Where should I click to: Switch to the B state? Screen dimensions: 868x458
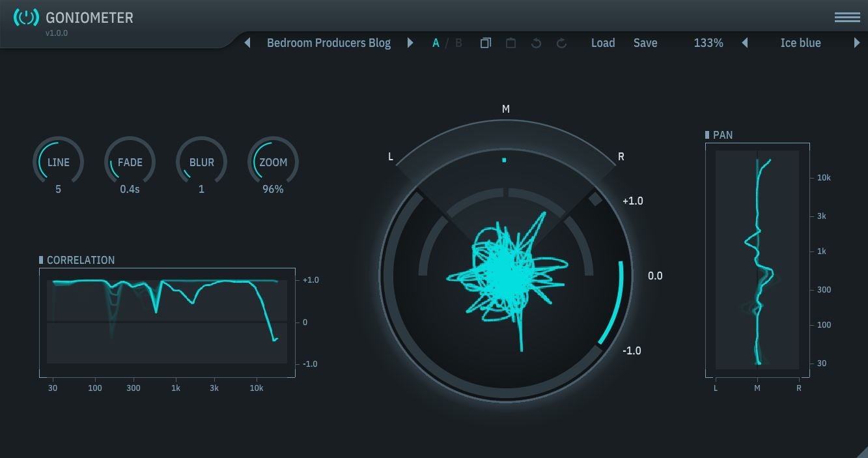(458, 43)
